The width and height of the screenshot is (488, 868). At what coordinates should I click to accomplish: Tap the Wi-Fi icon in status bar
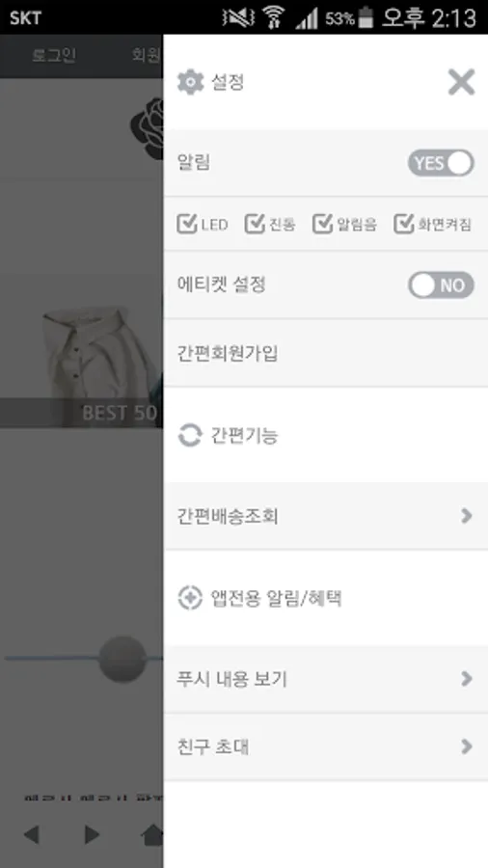[273, 17]
